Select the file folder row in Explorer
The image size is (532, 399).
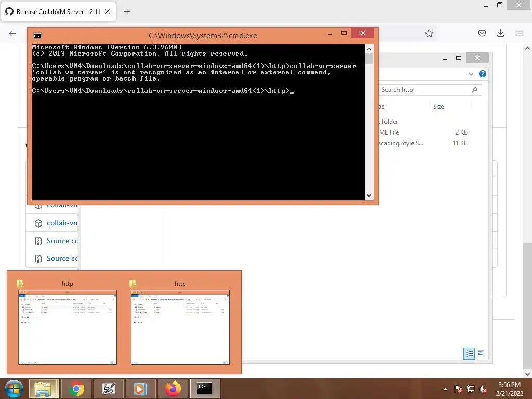(x=424, y=122)
